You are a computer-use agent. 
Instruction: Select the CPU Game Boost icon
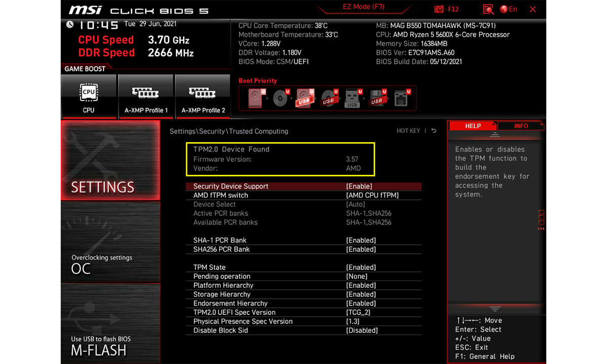click(x=89, y=96)
